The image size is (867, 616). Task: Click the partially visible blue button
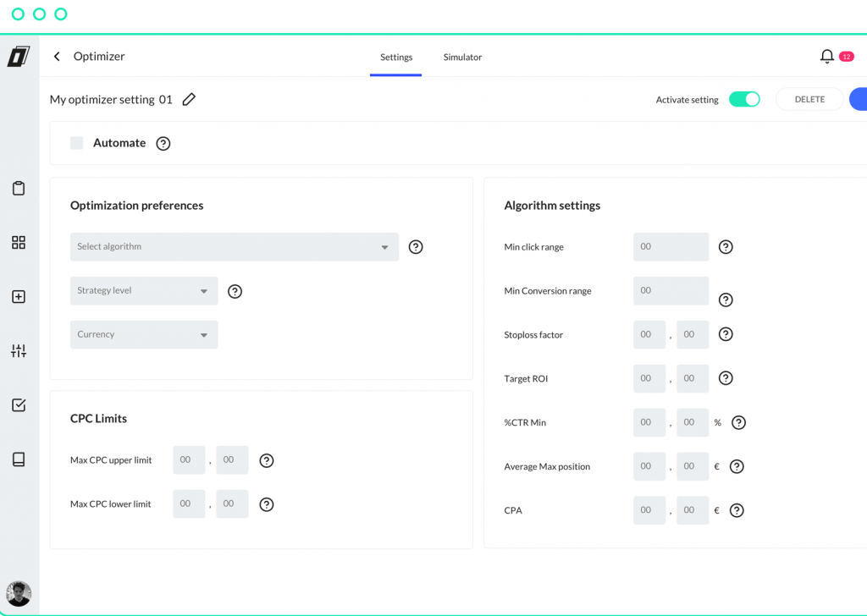(x=859, y=100)
